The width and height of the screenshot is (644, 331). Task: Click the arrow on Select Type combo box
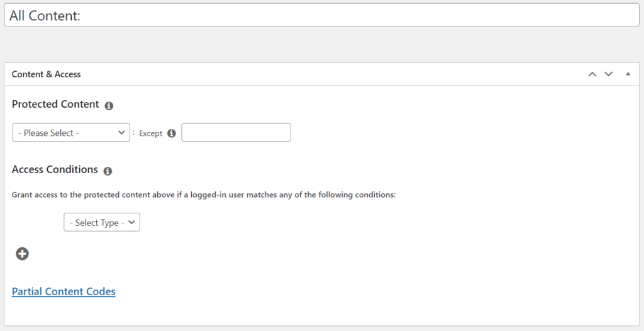tap(131, 222)
